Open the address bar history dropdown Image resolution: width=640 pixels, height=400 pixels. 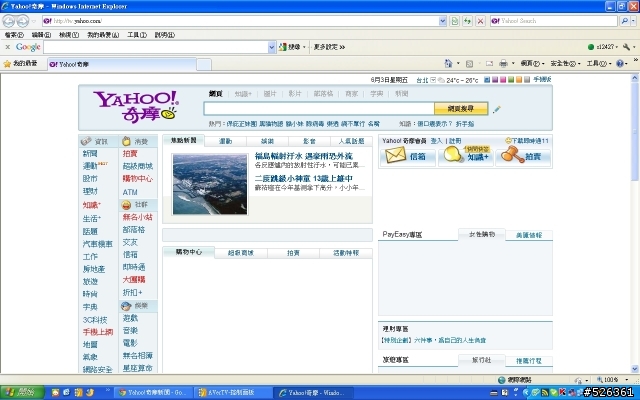pos(442,21)
